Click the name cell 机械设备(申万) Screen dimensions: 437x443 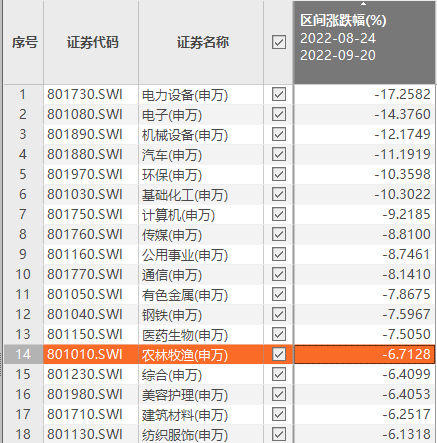tap(201, 134)
